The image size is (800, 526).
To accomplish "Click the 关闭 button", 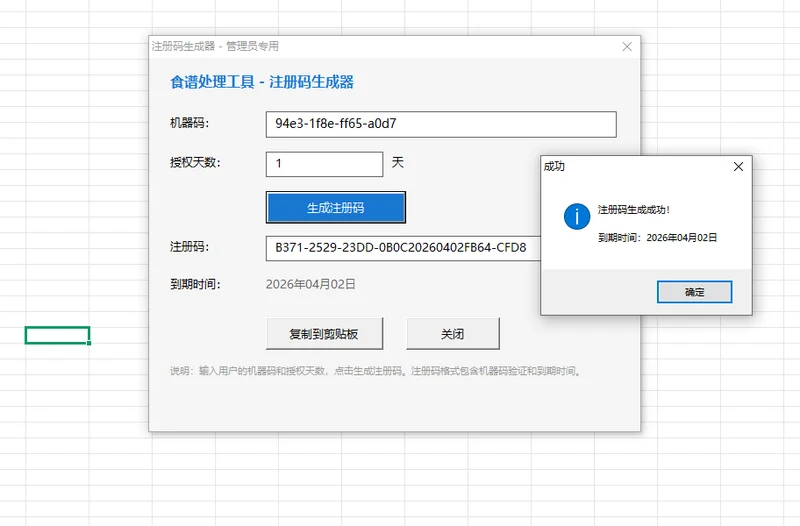I will [x=453, y=334].
